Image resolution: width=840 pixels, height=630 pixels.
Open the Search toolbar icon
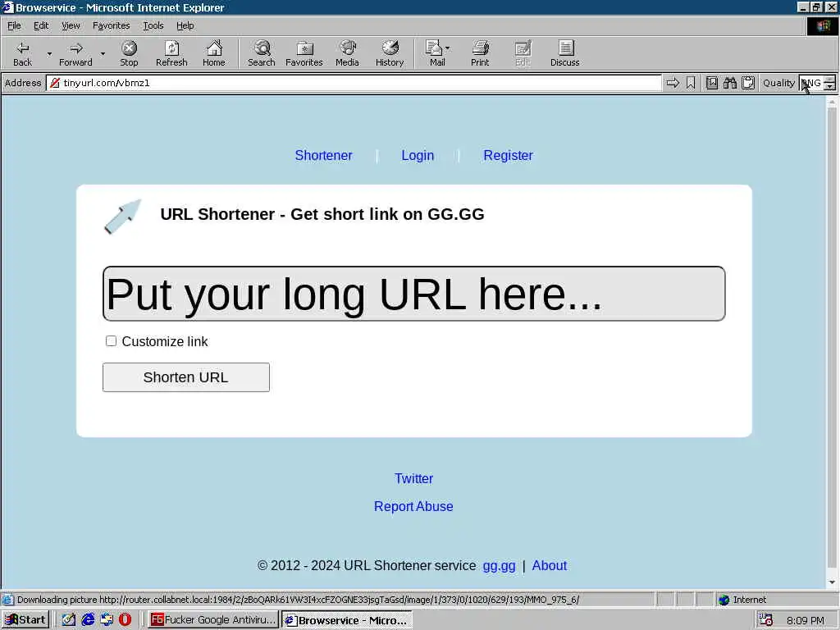pos(262,53)
